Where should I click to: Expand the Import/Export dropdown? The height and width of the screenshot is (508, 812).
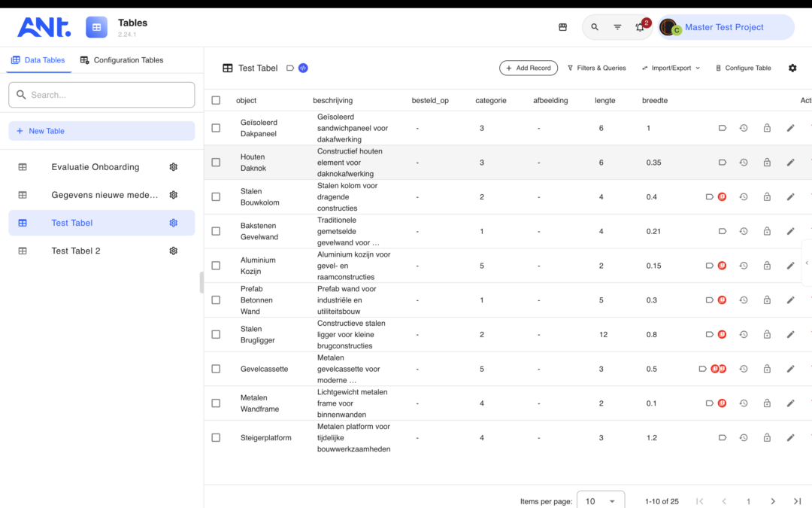671,68
